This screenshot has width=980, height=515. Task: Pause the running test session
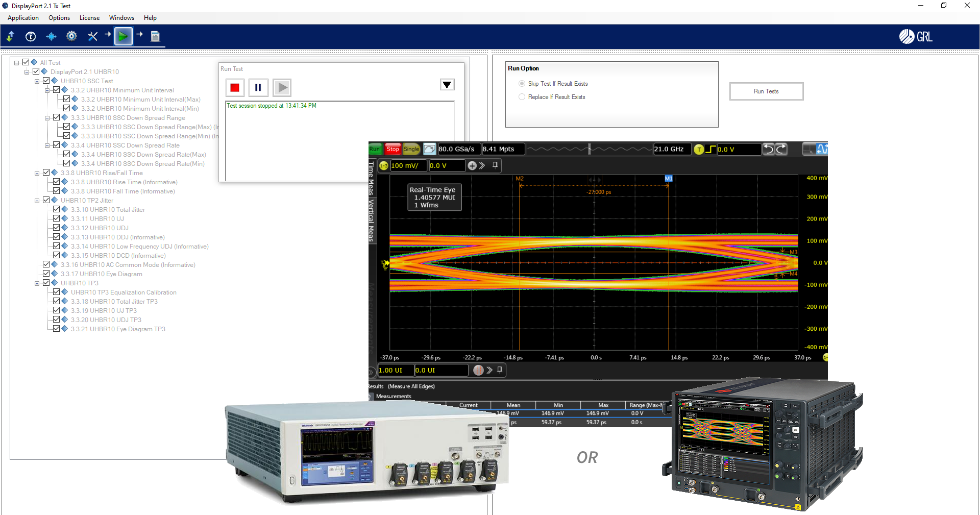258,87
